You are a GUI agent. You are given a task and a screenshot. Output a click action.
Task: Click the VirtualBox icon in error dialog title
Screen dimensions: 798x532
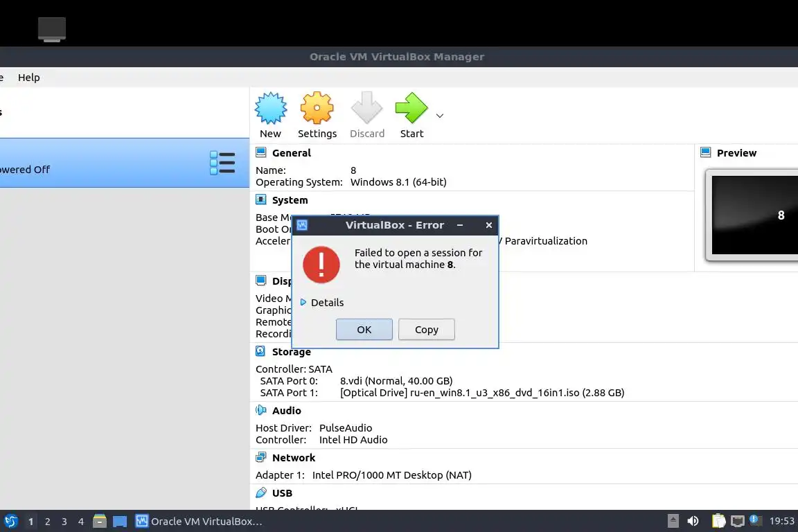302,225
